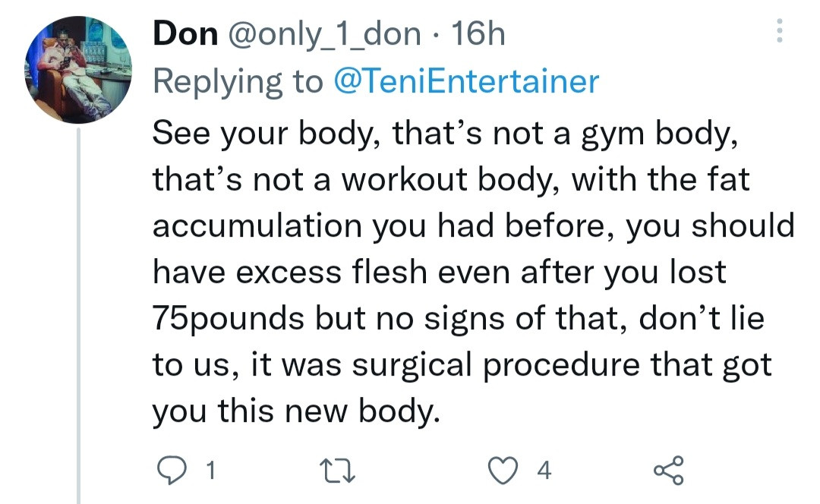The height and width of the screenshot is (504, 820).
Task: Click the "Replying to" label text
Action: tap(238, 81)
